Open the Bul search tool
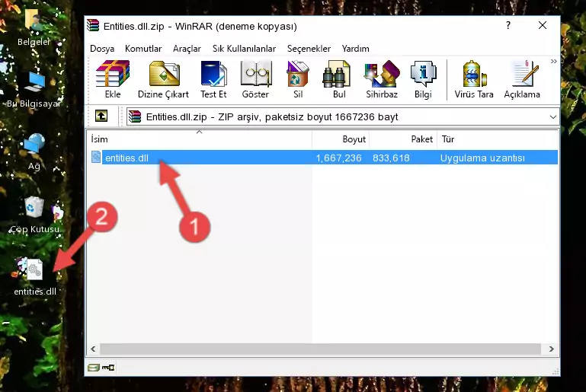 (338, 79)
